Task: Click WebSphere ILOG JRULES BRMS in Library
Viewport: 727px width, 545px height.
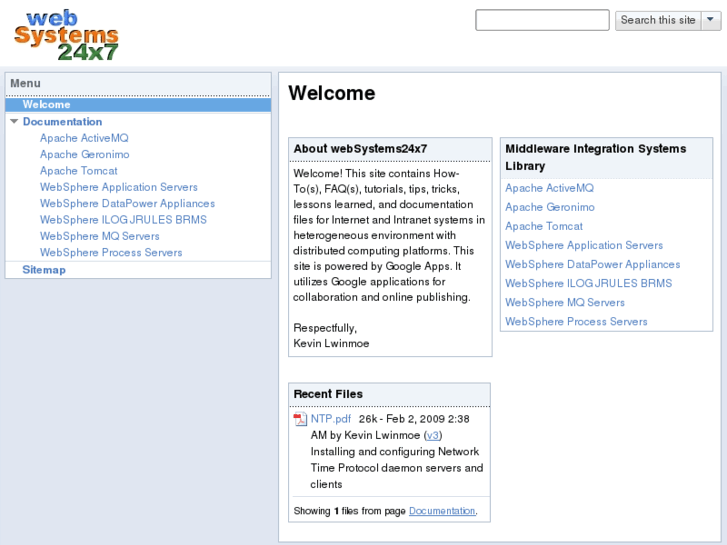Action: click(x=589, y=283)
